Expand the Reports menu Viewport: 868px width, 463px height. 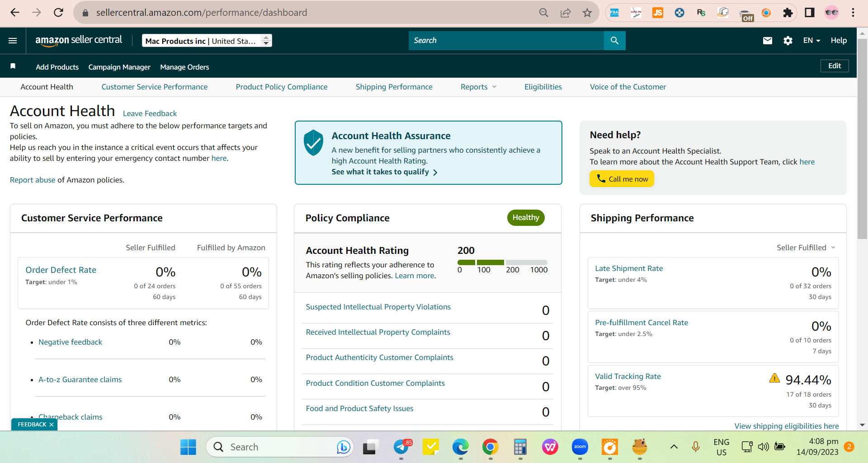[478, 87]
